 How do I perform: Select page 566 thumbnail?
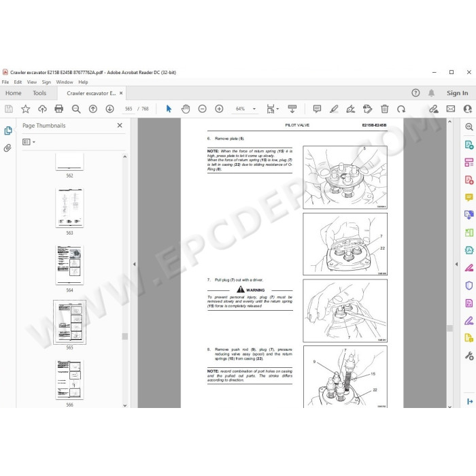click(69, 379)
